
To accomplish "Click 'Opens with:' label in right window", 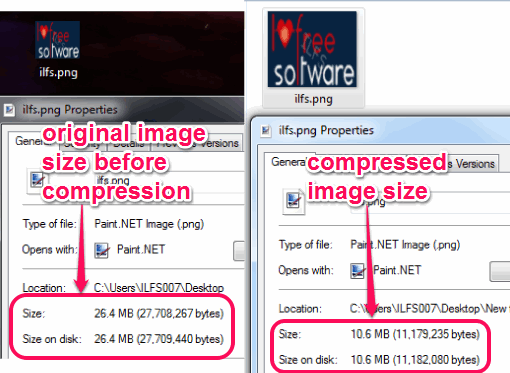I will pyautogui.click(x=306, y=270).
